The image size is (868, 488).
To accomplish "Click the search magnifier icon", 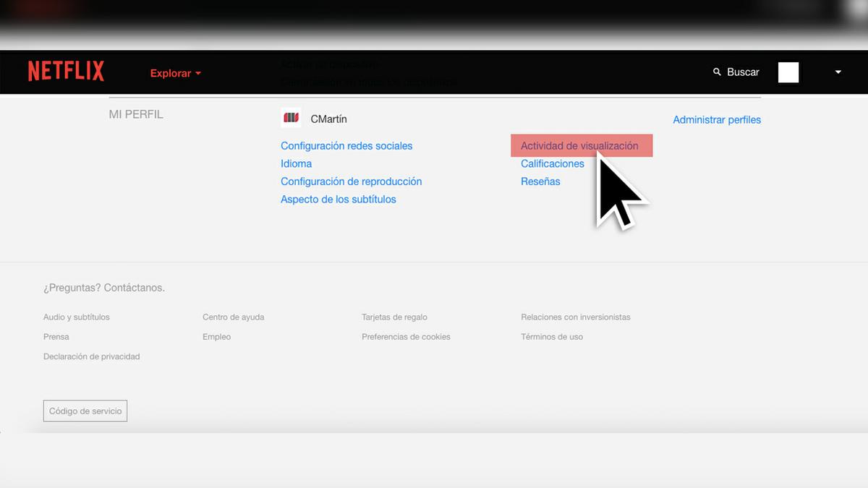I will click(x=717, y=72).
